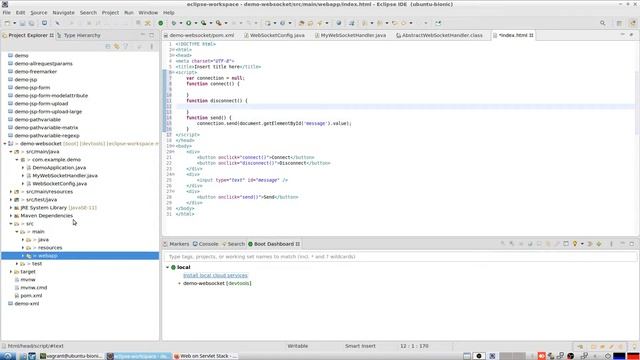
Task: Collapse the src/main/java node
Action: (x=11, y=151)
